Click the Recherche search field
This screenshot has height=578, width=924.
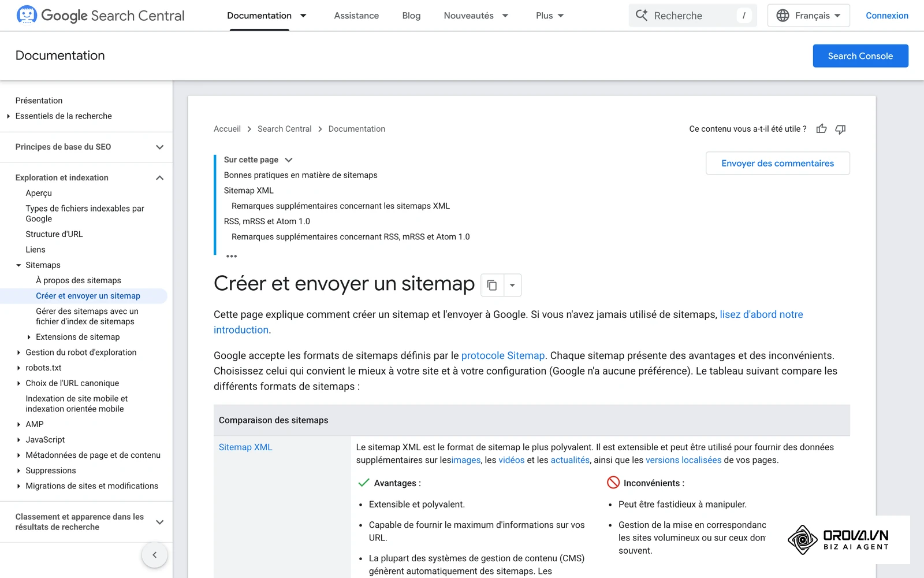click(692, 16)
